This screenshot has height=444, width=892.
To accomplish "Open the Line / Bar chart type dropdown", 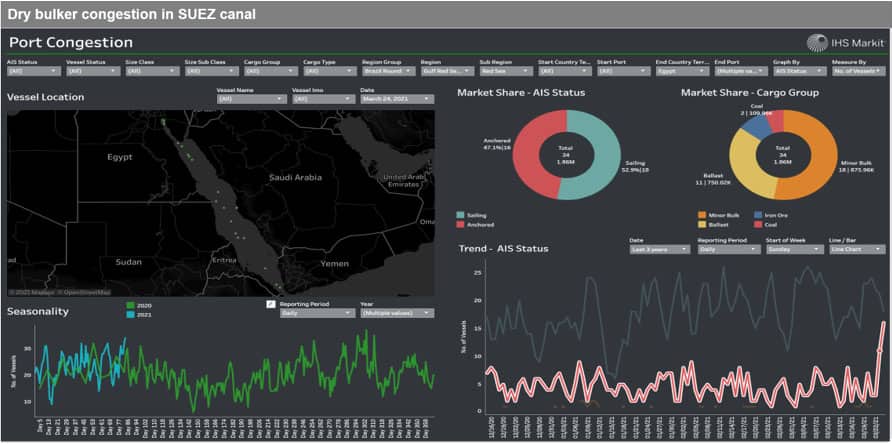I will (858, 249).
